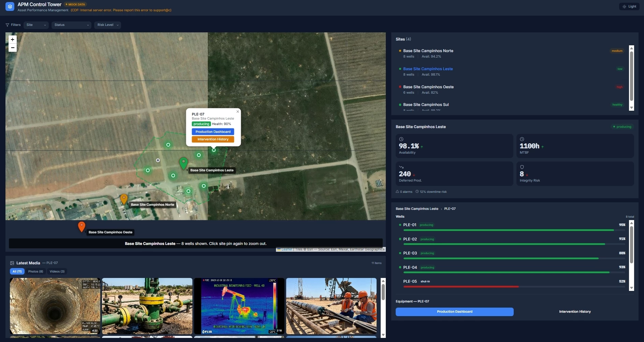The width and height of the screenshot is (644, 342).
Task: Close the PLE-07 map popup
Action: pyautogui.click(x=238, y=112)
